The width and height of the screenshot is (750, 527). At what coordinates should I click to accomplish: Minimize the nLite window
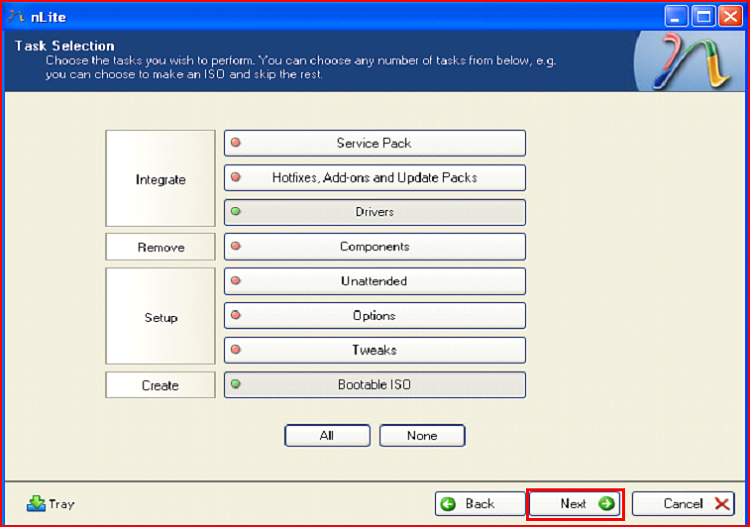coord(676,17)
